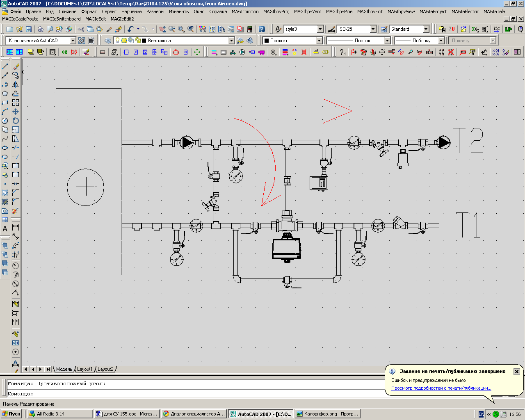This screenshot has height=420, width=525.
Task: Open the Послою color control swatch
Action: click(x=266, y=41)
